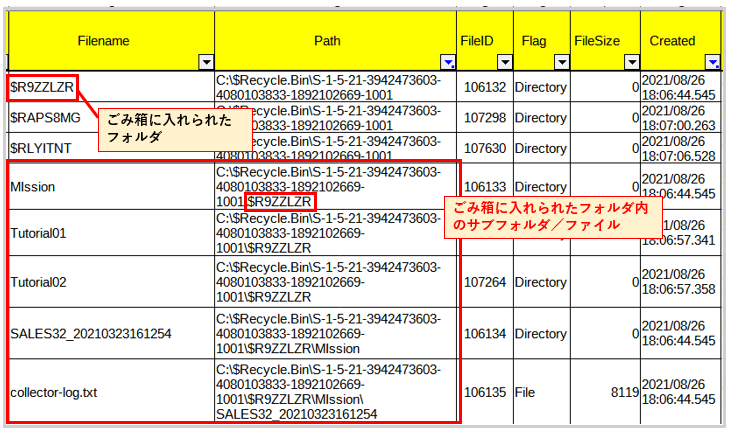Select the collector-log.txt filename cell
This screenshot has height=434, width=730.
[111, 392]
